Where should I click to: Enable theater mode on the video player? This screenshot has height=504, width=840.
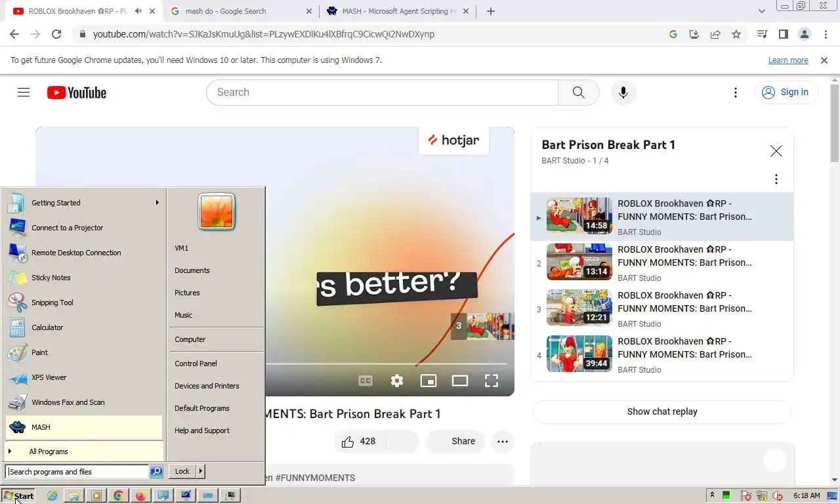[x=460, y=381]
